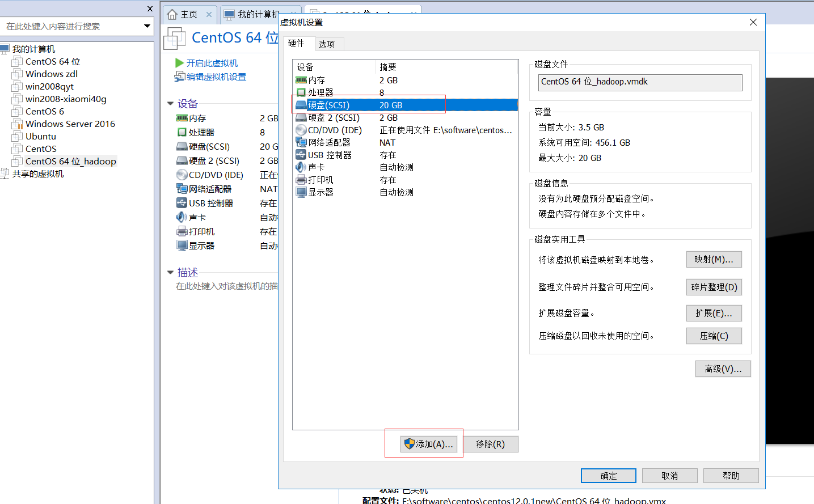Image resolution: width=814 pixels, height=504 pixels.
Task: Click the edit virtual machine settings icon
Action: point(179,77)
